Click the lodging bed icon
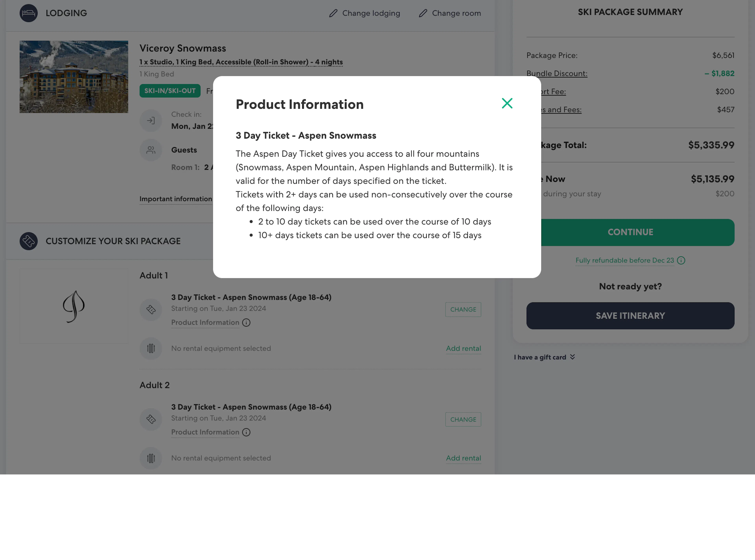755x560 pixels. coord(29,13)
